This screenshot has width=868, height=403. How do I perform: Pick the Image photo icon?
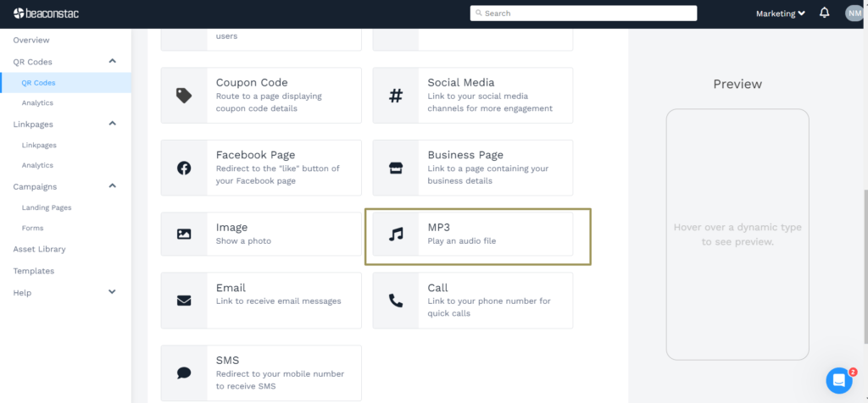[184, 234]
